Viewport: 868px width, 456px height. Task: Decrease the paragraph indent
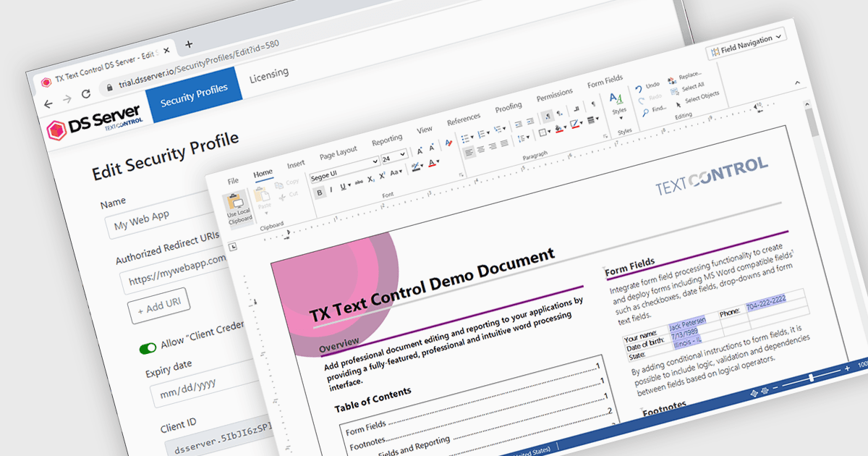518,123
